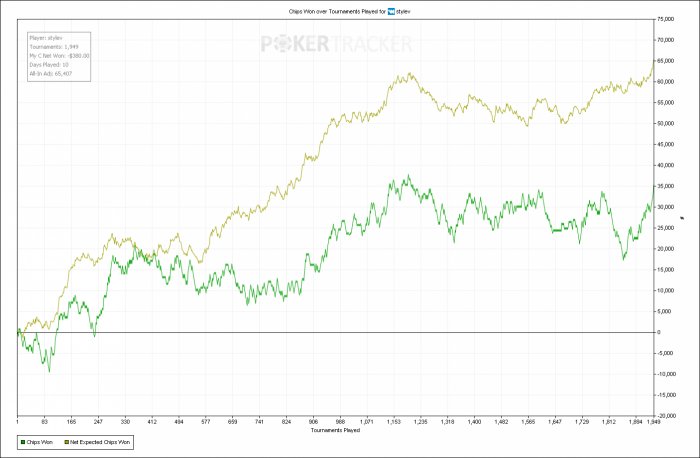Click the 'Player: stylev' info line
Viewport: 700px width, 458px height.
pyautogui.click(x=46, y=38)
